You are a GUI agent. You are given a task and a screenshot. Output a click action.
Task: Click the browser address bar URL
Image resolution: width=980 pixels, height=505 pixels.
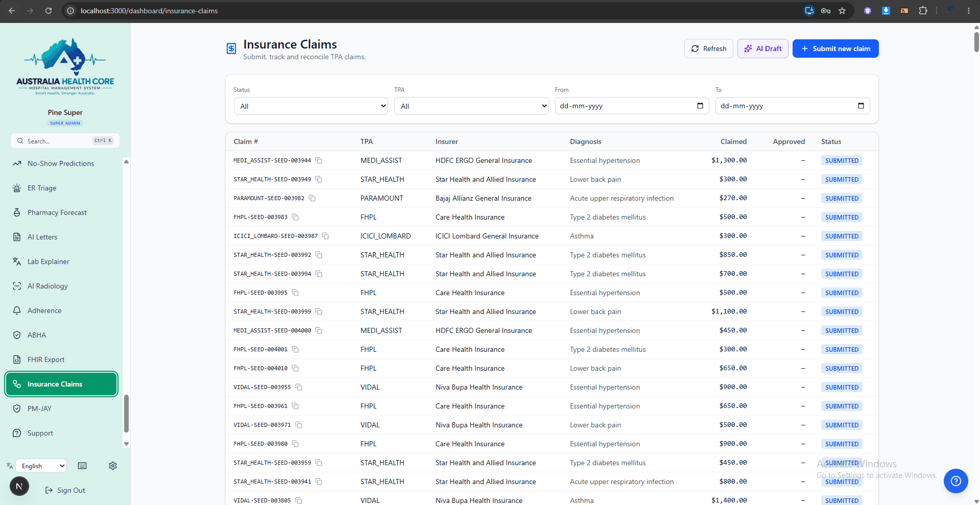tap(149, 11)
